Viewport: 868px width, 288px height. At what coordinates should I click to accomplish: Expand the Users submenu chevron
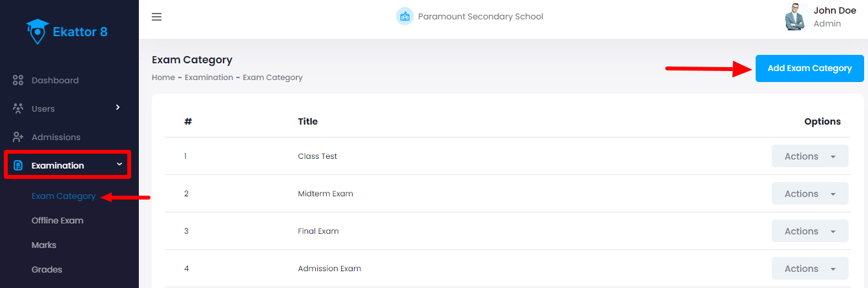tap(118, 107)
